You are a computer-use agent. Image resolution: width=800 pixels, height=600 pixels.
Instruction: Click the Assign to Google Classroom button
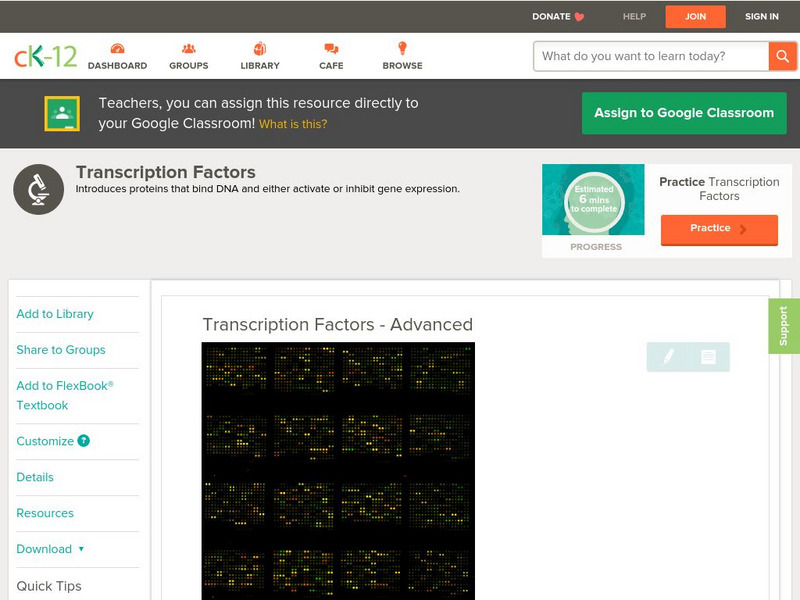[684, 112]
